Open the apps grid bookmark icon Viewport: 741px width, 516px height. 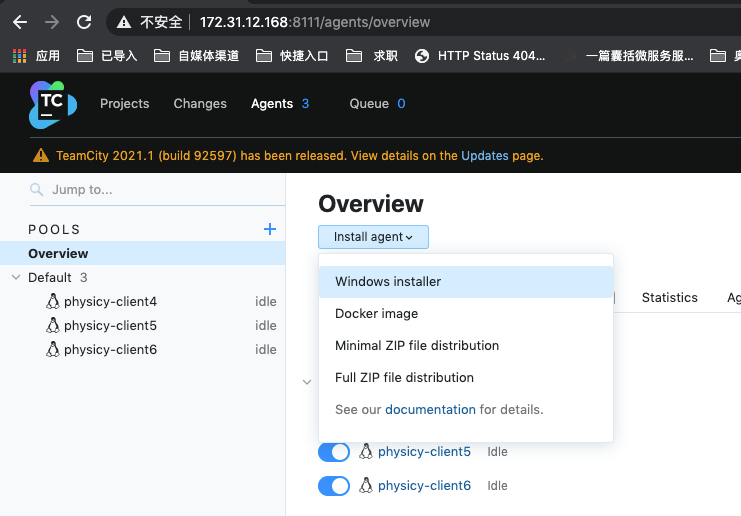tap(19, 56)
